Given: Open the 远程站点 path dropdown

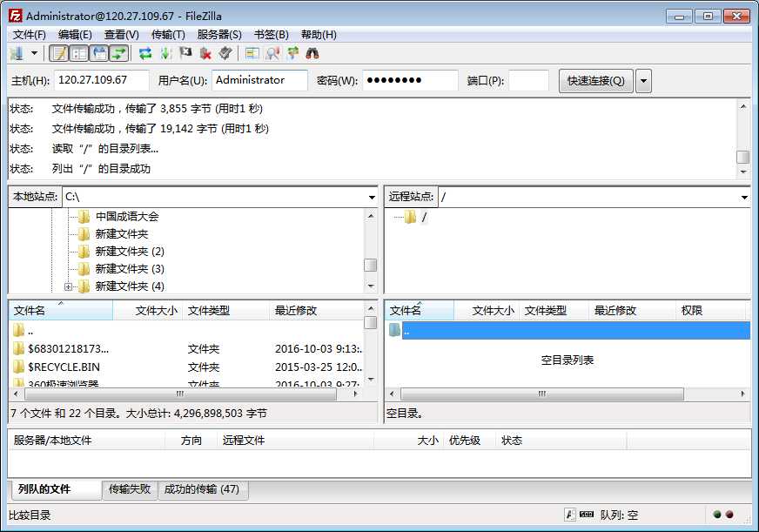Looking at the screenshot, I should pos(744,197).
